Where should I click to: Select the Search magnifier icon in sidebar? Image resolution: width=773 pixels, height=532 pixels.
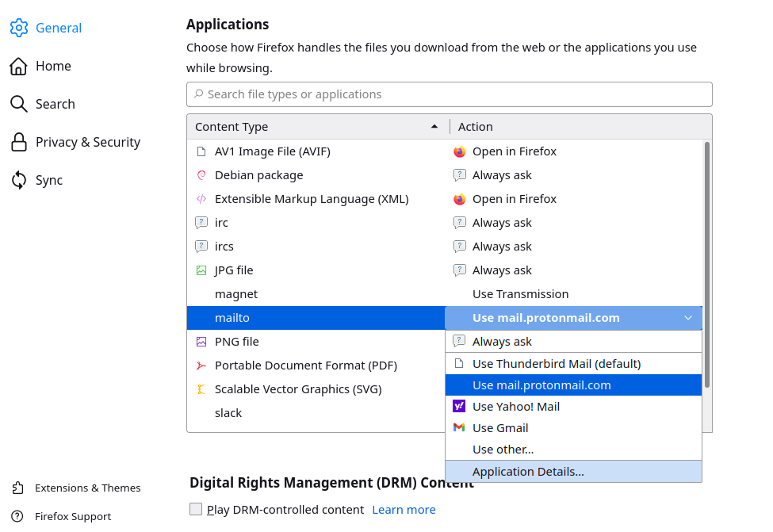tap(19, 104)
